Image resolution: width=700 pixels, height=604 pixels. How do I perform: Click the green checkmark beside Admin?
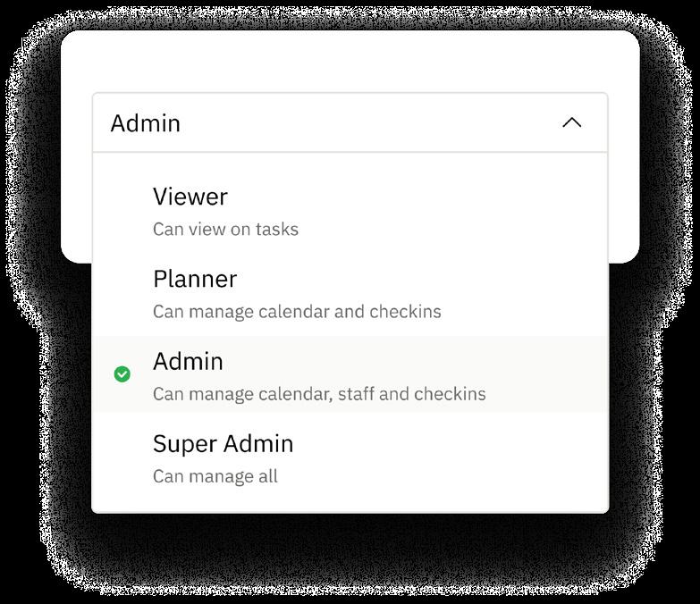pyautogui.click(x=122, y=374)
